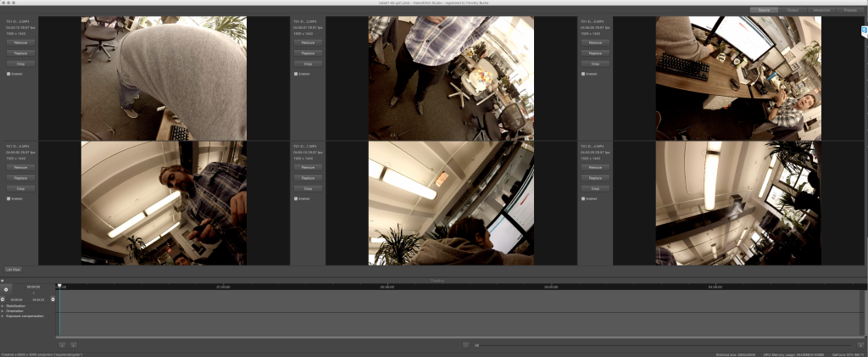Viewport: 868px width, 357px height.
Task: Crop the gray sweater source video
Action: pos(20,64)
